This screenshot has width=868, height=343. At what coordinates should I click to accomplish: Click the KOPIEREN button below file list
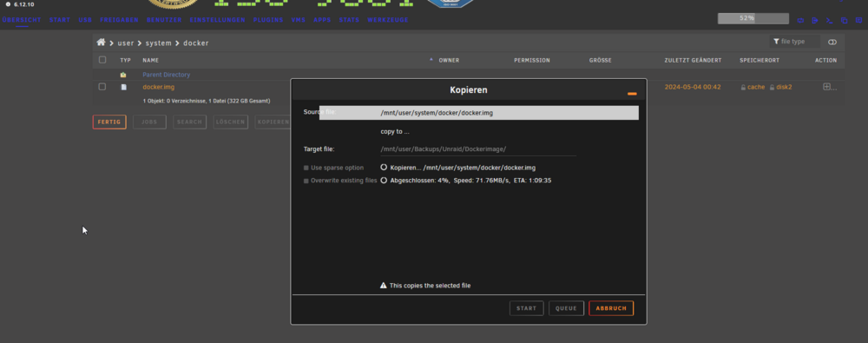pyautogui.click(x=273, y=122)
